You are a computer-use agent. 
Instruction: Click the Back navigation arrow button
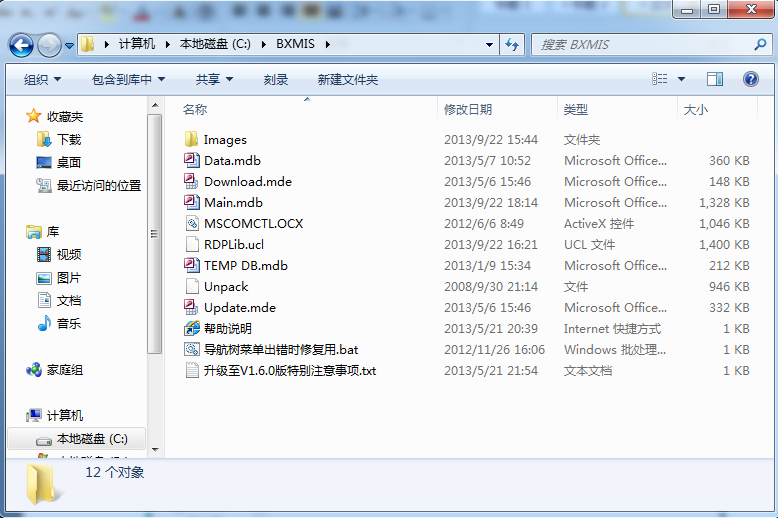pyautogui.click(x=21, y=46)
